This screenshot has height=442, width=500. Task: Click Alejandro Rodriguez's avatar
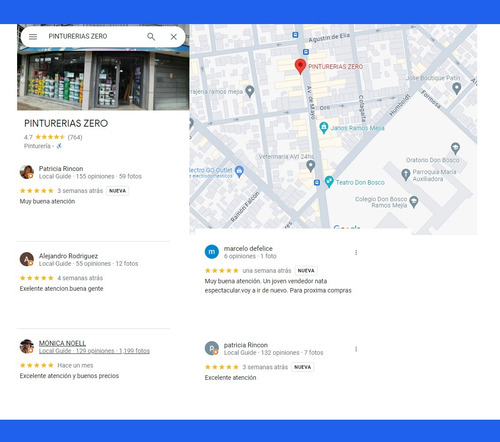point(27,259)
